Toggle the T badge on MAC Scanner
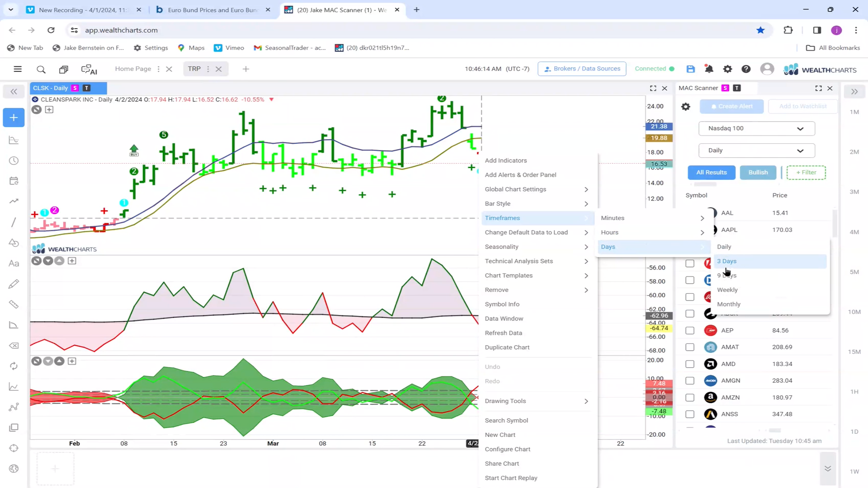 [737, 88]
